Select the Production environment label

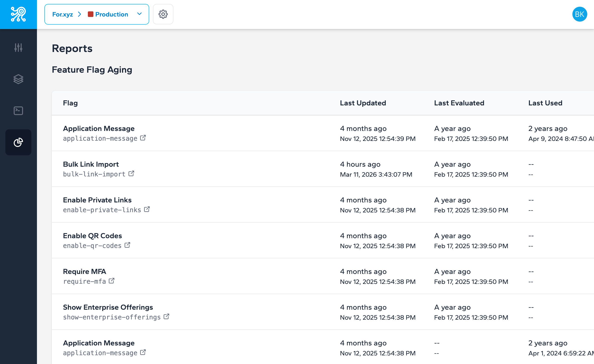(x=111, y=14)
